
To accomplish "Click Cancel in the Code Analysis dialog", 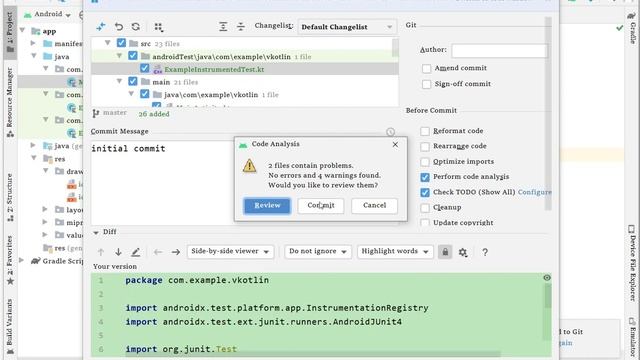I will pos(374,205).
